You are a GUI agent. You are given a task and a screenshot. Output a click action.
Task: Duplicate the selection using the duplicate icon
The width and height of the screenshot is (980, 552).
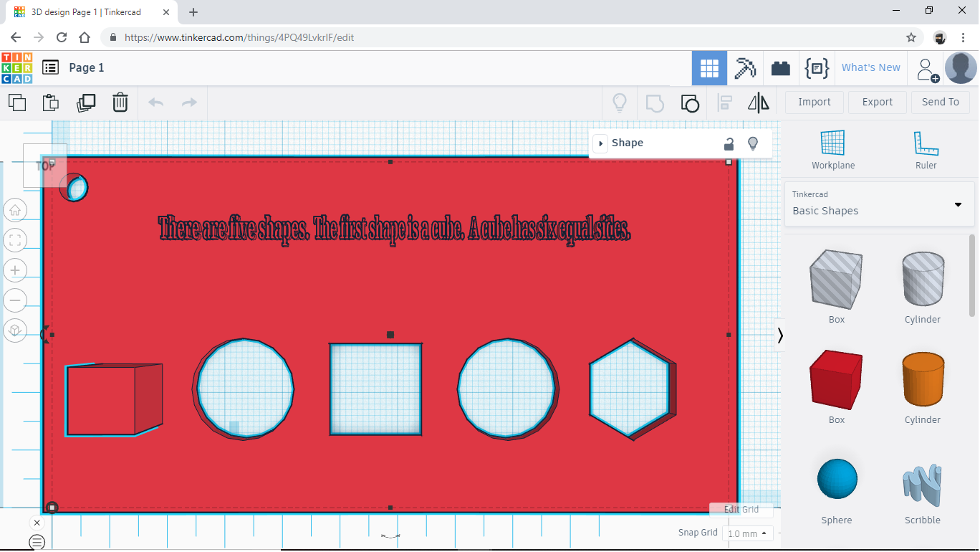click(x=86, y=103)
